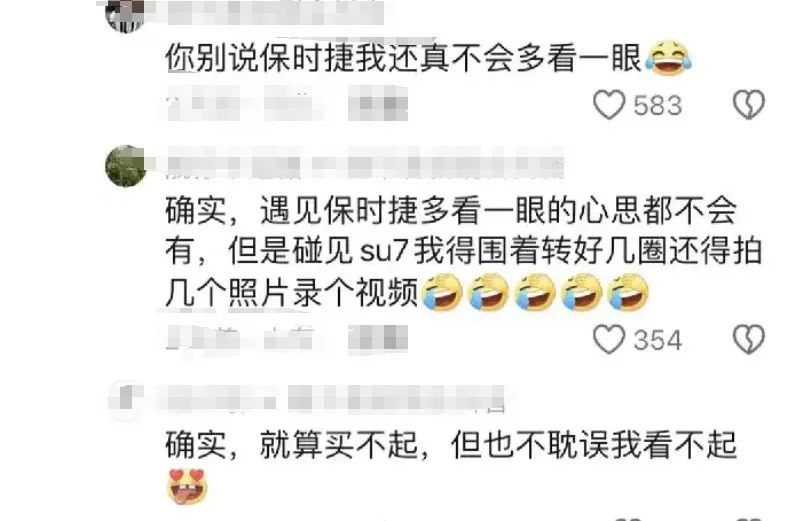
Task: Tap blurred reply button under su7 comment
Action: pos(378,338)
